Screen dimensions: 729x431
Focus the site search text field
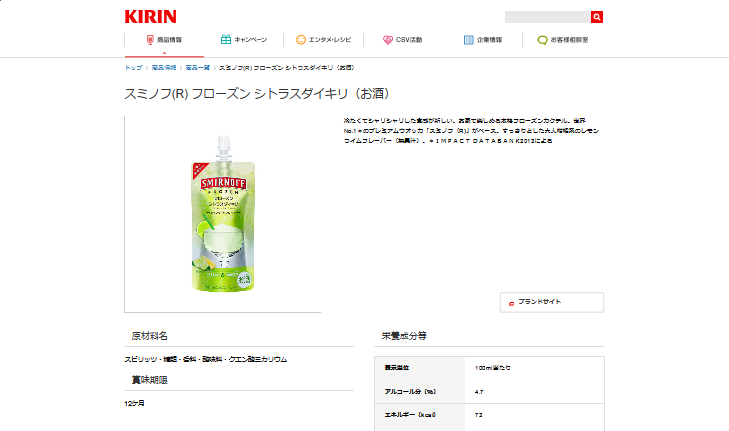click(x=548, y=17)
